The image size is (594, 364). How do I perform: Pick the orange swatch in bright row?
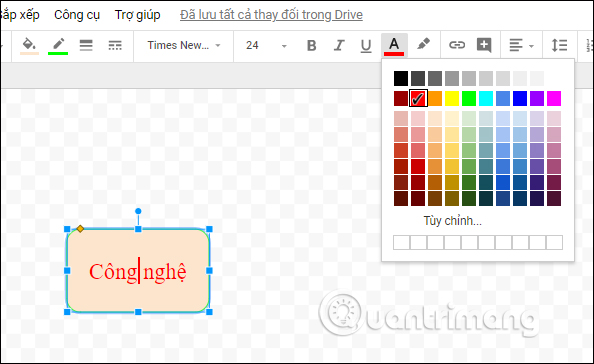pyautogui.click(x=435, y=98)
